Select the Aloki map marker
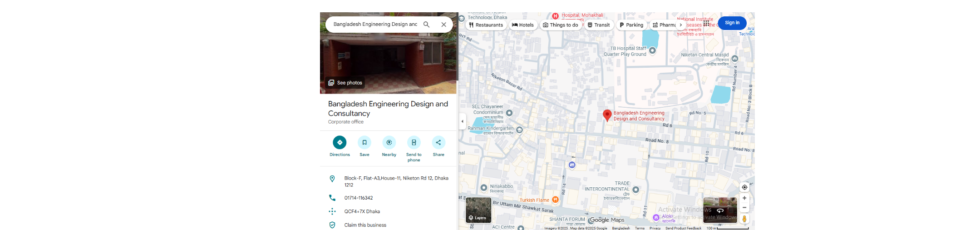 tap(656, 218)
